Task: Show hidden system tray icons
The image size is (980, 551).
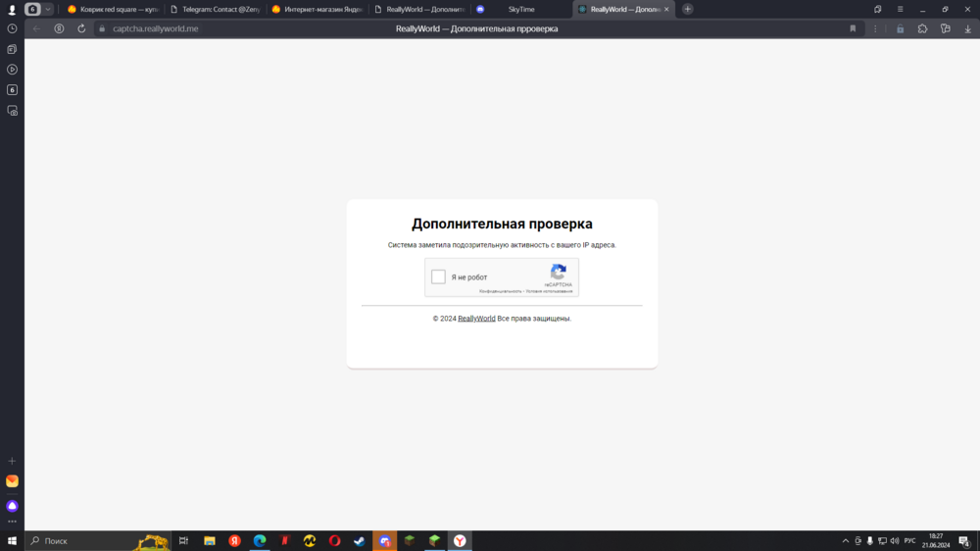Action: (846, 541)
